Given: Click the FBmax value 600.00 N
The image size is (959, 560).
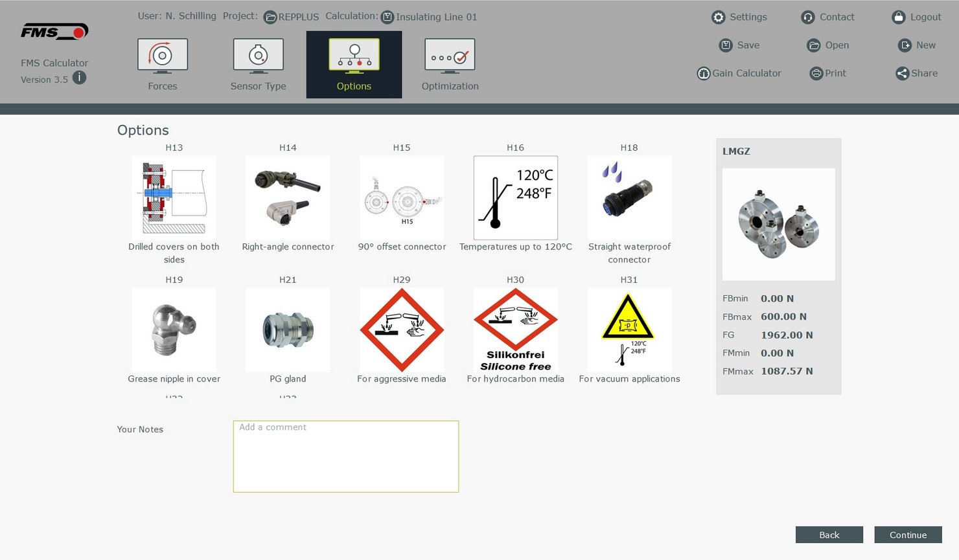Looking at the screenshot, I should coord(784,317).
